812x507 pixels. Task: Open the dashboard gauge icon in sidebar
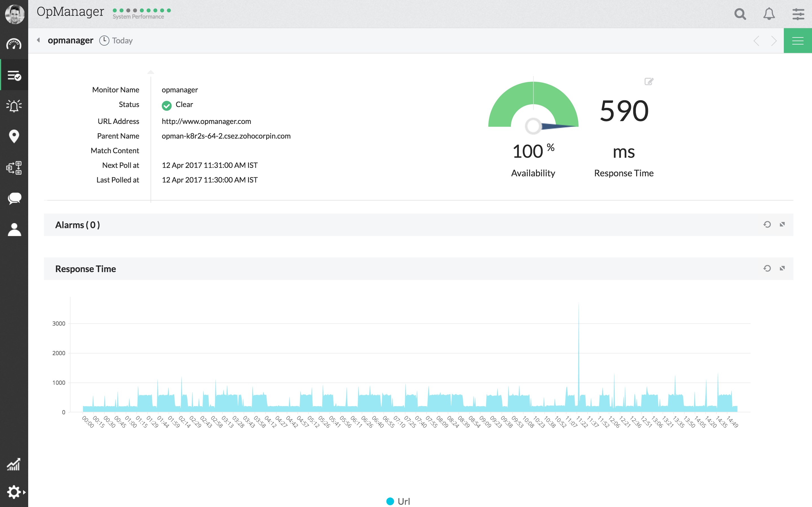point(14,44)
